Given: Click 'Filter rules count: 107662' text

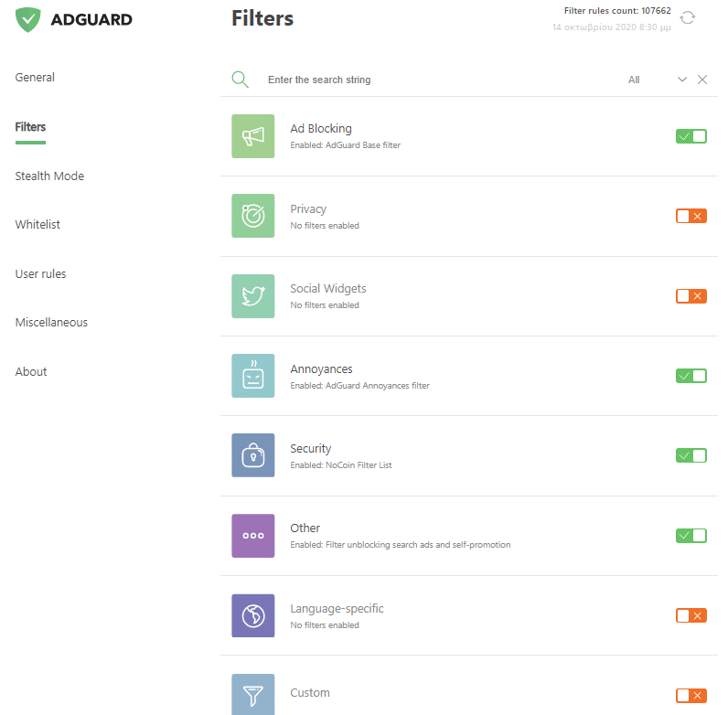Looking at the screenshot, I should (x=617, y=11).
